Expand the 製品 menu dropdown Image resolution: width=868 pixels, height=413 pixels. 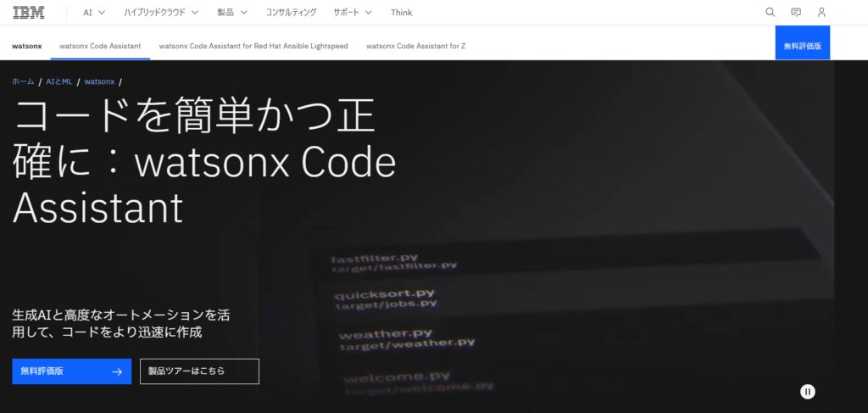[x=232, y=12]
